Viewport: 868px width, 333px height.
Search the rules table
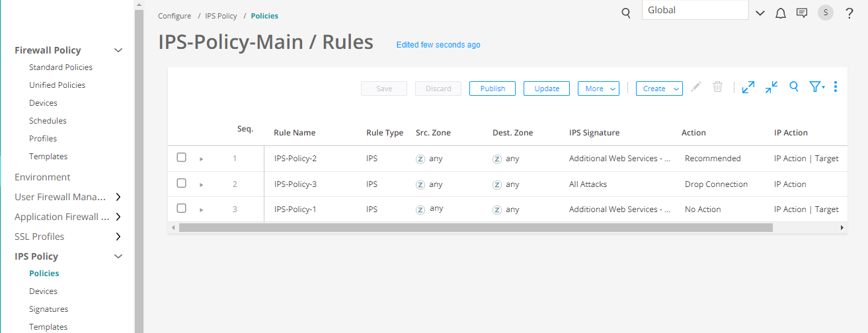795,87
